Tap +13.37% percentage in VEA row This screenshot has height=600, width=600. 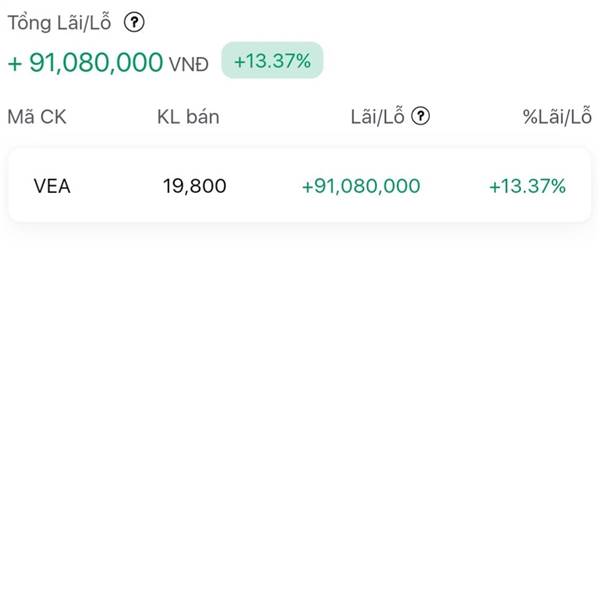527,186
